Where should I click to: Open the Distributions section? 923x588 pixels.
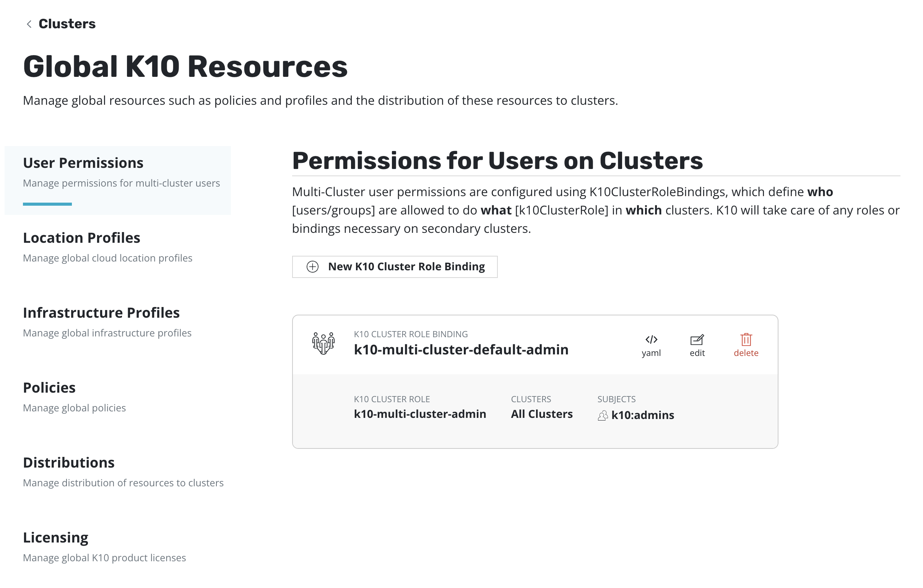(x=69, y=463)
